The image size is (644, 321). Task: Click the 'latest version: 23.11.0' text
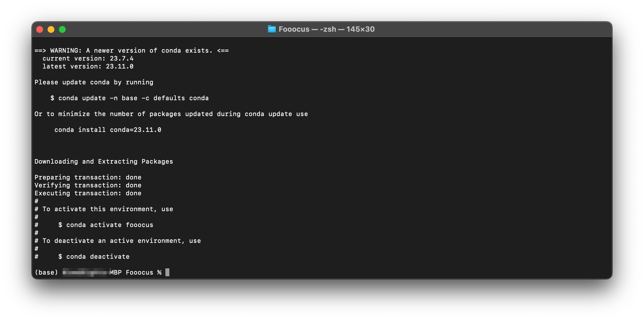(x=88, y=66)
